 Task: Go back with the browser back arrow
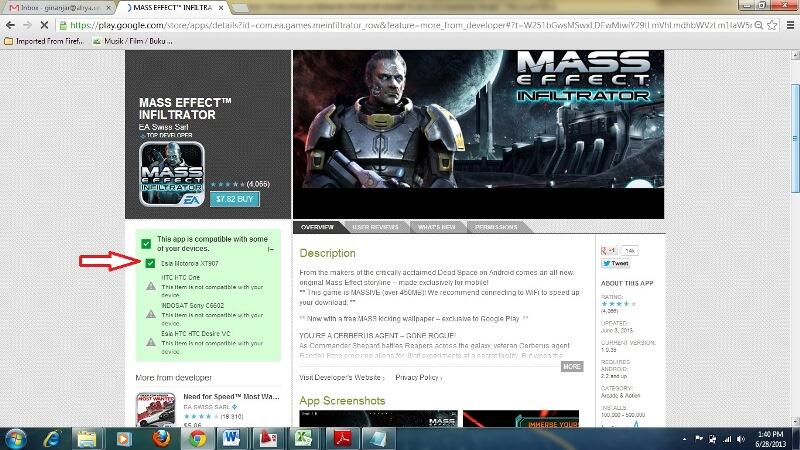click(10, 25)
